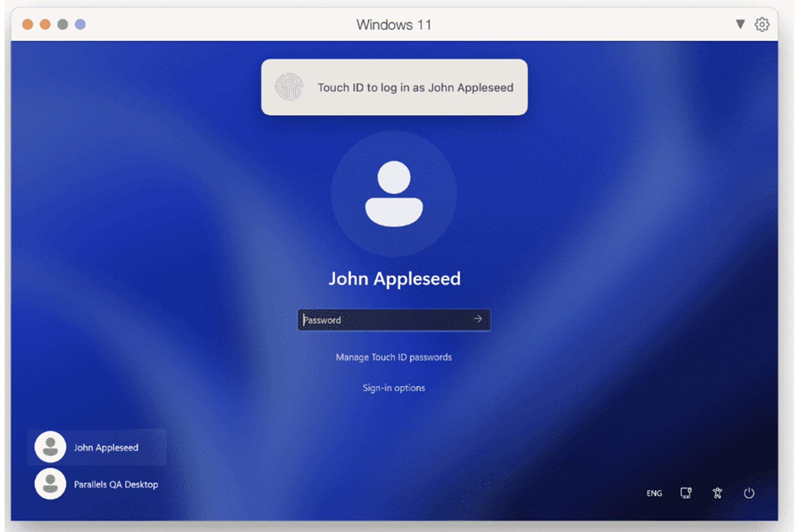The height and width of the screenshot is (532, 798).
Task: Submit the password with the arrow button
Action: pos(478,320)
